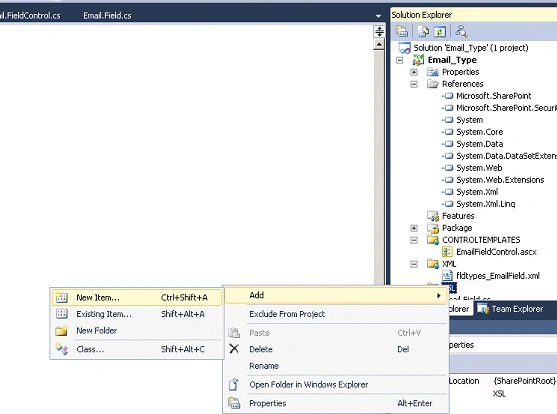The image size is (557, 414).
Task: Click the New Folder menu icon
Action: click(x=61, y=330)
